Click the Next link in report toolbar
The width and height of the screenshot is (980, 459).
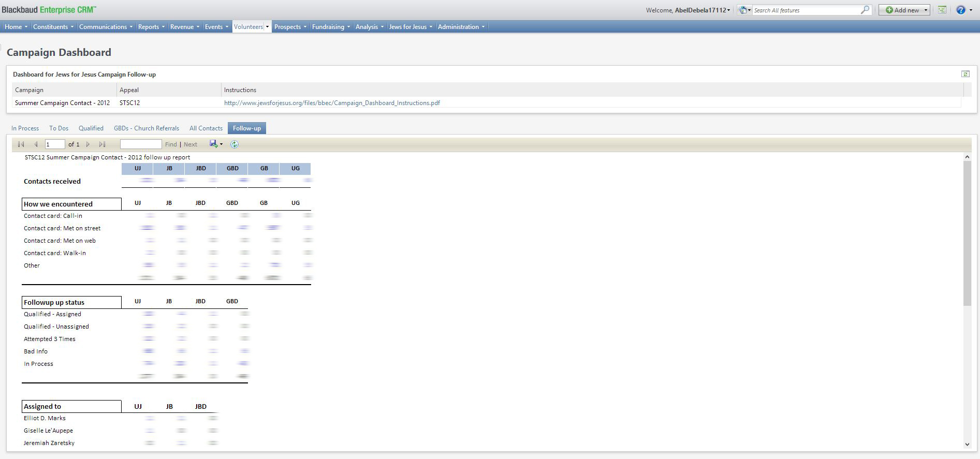[x=191, y=144]
